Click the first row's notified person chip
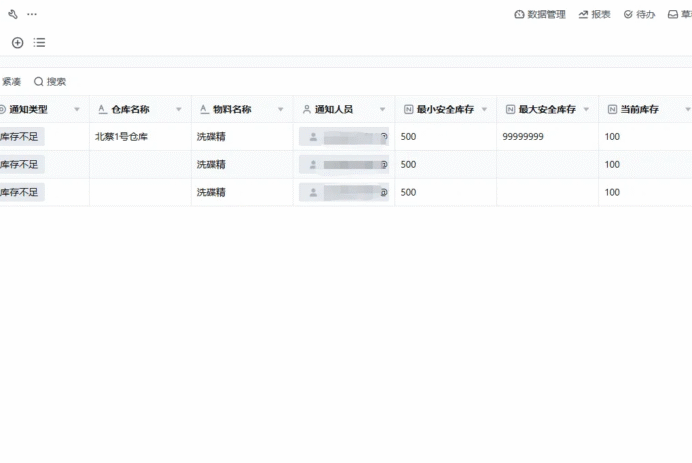692x463 pixels. coord(344,137)
